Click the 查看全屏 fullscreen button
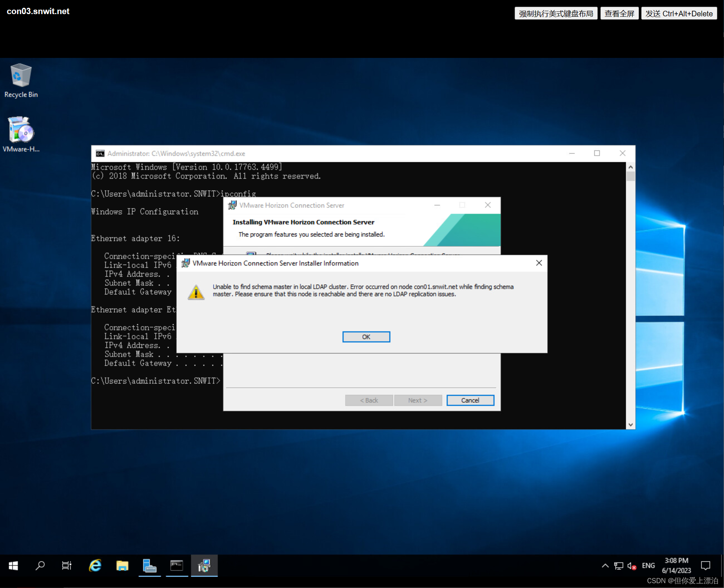The image size is (724, 588). tap(619, 14)
